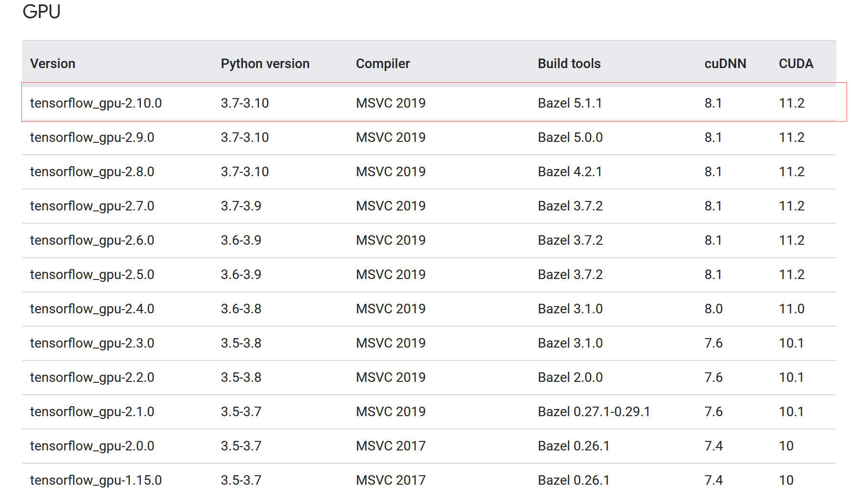Click Python 3.6-3.8 in the 2.4.0 row
This screenshot has height=489, width=868.
[241, 309]
